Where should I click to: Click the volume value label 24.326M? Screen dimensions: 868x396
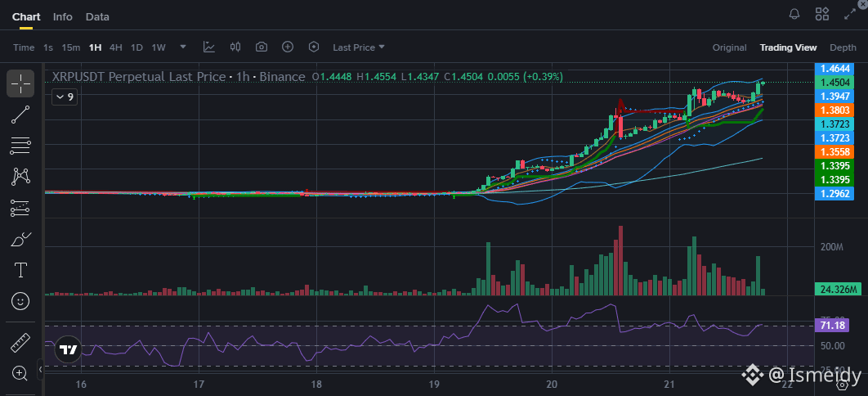[x=837, y=289]
